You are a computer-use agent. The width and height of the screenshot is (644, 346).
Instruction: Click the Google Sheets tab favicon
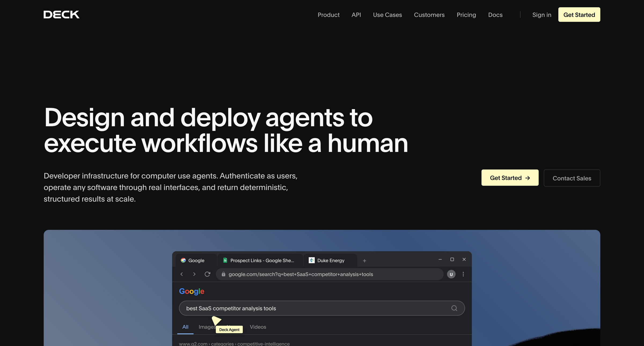[225, 260]
